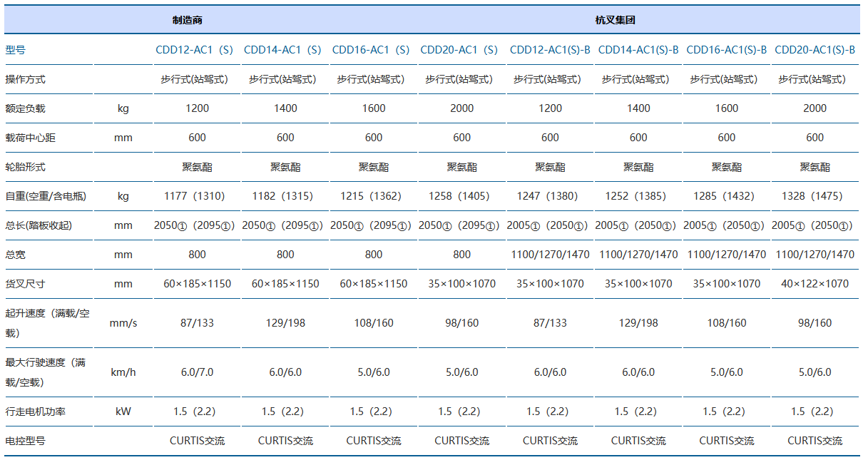Click the mm/s unit cell
This screenshot has width=868, height=465.
(123, 323)
